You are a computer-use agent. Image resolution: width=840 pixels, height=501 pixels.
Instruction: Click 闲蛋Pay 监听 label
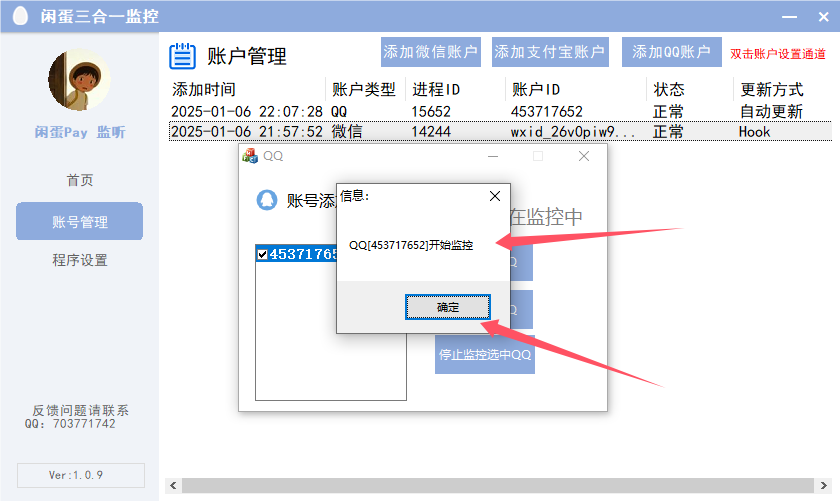(80, 132)
